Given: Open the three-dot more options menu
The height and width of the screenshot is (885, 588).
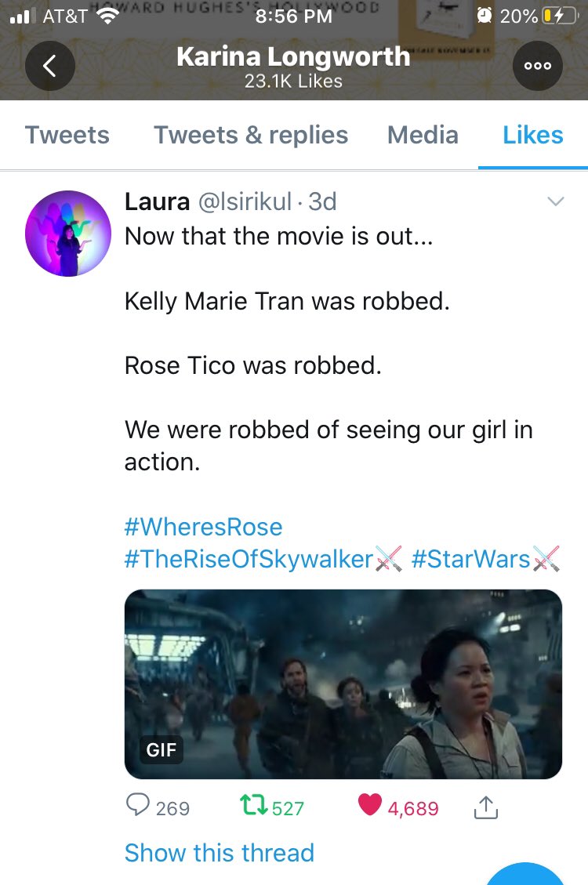Looking at the screenshot, I should pyautogui.click(x=537, y=66).
